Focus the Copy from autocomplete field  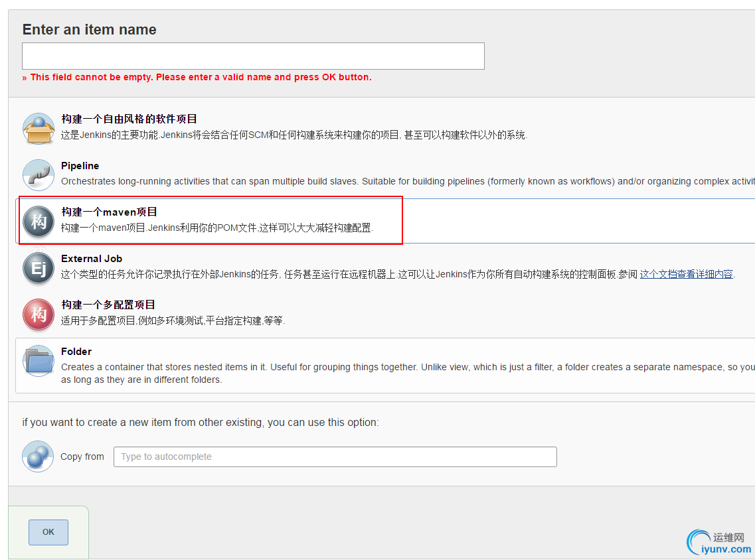point(335,456)
